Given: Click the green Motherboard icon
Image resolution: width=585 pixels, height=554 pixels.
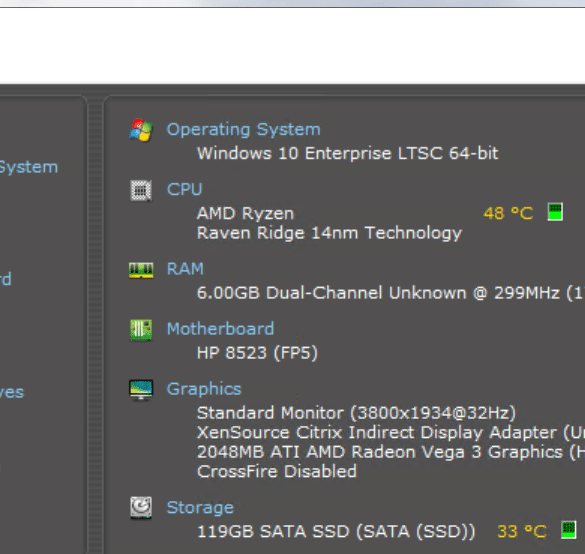Looking at the screenshot, I should click(x=141, y=330).
